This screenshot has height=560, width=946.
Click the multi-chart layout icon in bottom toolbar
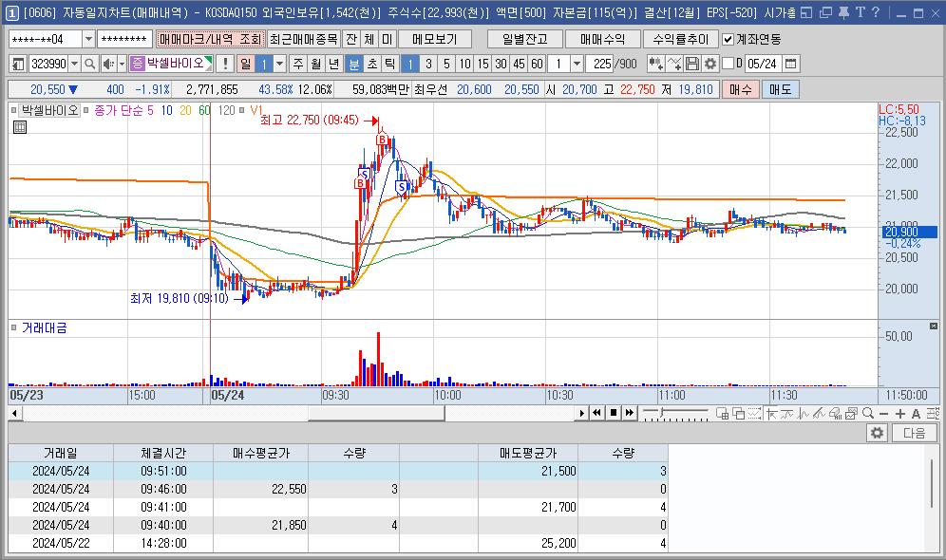(722, 413)
